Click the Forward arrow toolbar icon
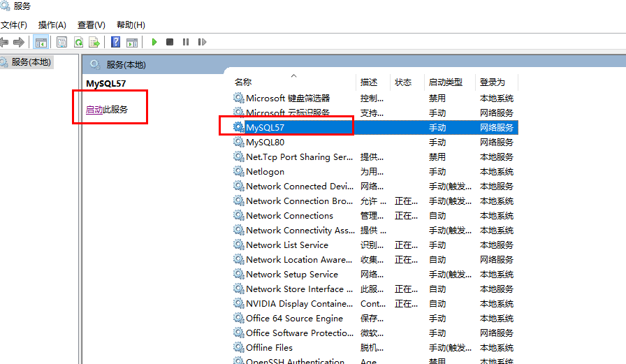 tap(18, 42)
